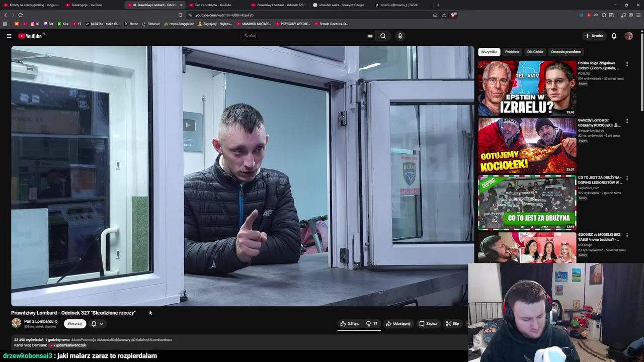
Task: Open options for Goodiez vs Modelki video
Action: [627, 235]
